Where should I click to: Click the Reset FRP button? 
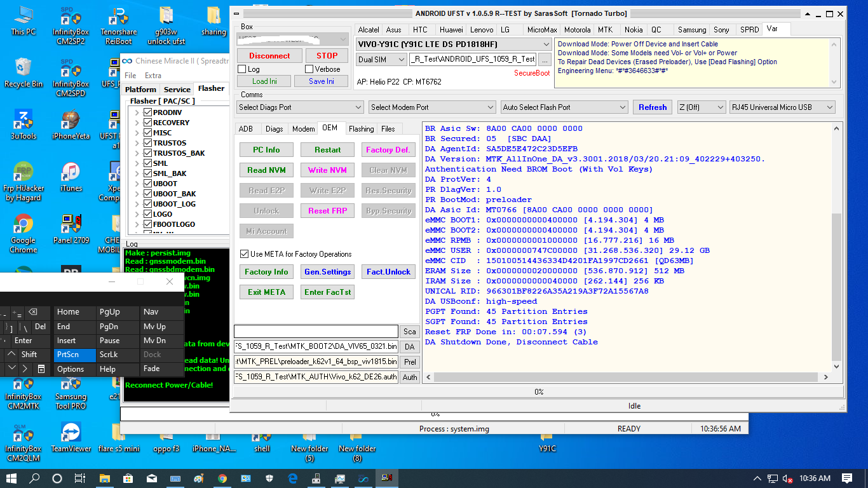[x=327, y=211]
